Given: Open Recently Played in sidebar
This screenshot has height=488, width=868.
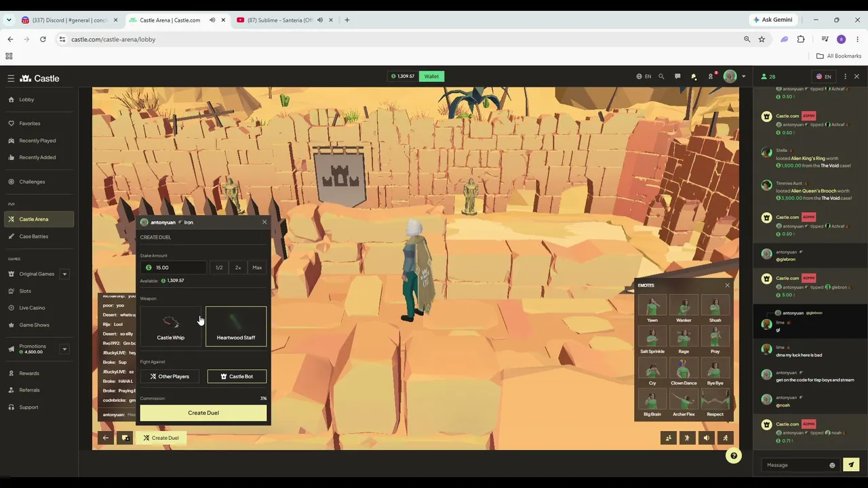Looking at the screenshot, I should pos(37,140).
